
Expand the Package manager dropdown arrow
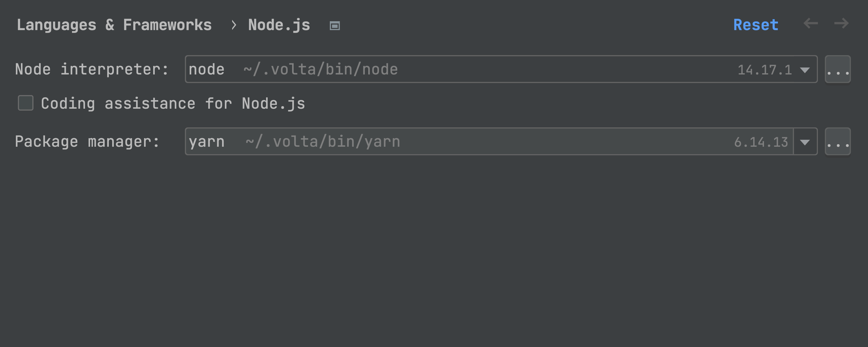click(x=805, y=142)
